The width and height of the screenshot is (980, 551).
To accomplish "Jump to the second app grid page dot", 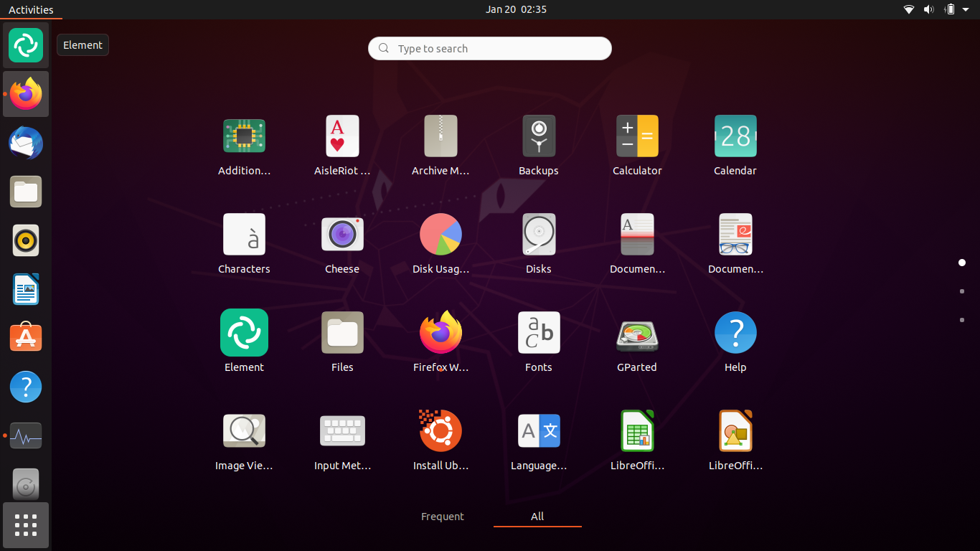I will pyautogui.click(x=962, y=291).
